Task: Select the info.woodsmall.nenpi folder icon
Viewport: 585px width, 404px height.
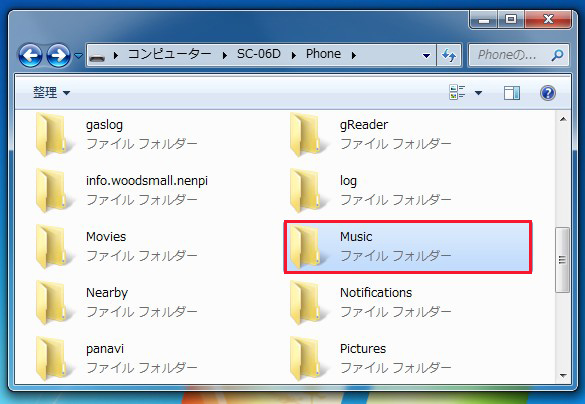Action: coord(53,190)
